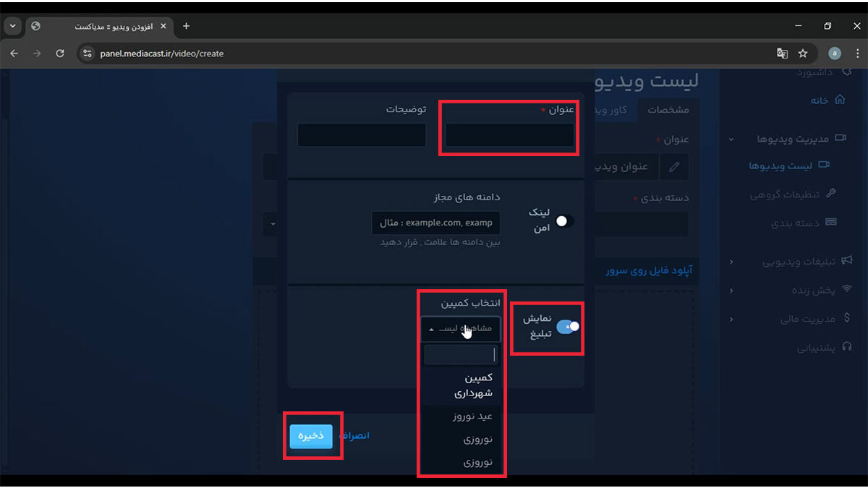868x488 pixels.
Task: Select کمپین شهرداری from the campaign list
Action: (x=473, y=385)
